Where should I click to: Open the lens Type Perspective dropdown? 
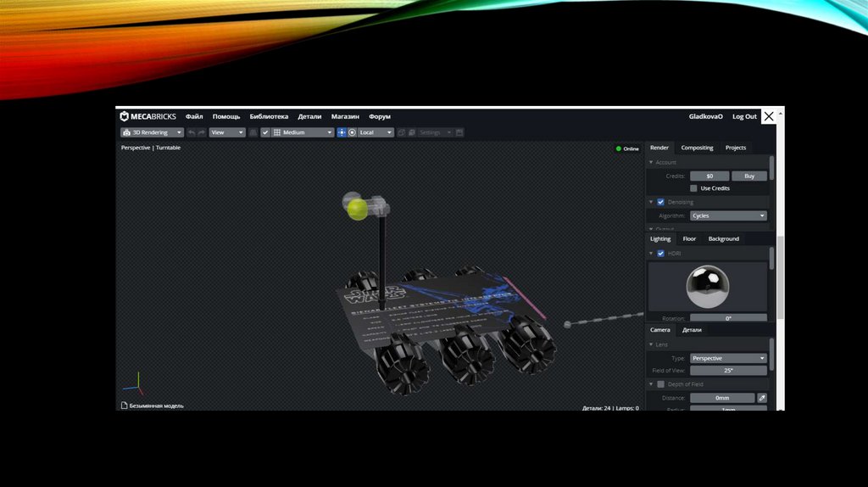(x=727, y=358)
